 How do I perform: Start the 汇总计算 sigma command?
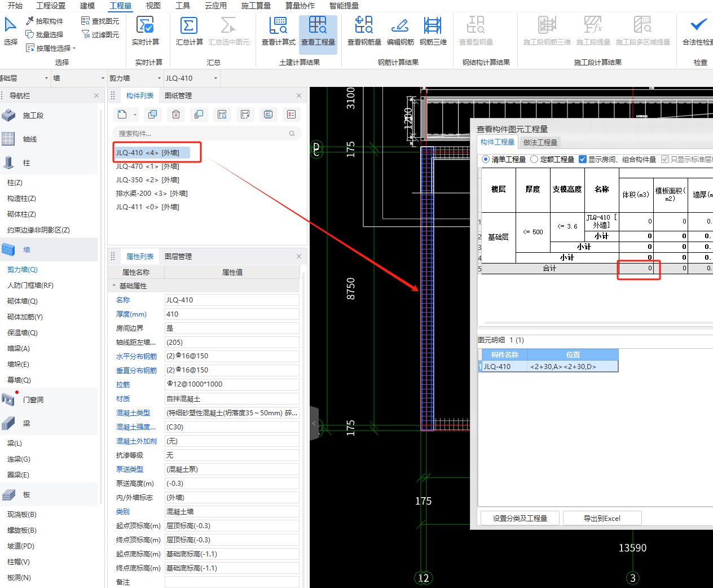pyautogui.click(x=189, y=32)
